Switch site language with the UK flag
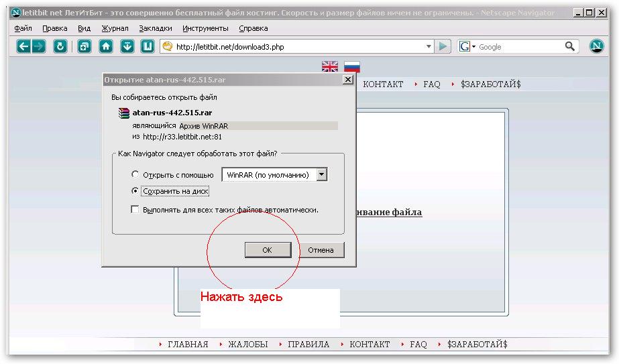This screenshot has height=364, width=619. pyautogui.click(x=330, y=66)
